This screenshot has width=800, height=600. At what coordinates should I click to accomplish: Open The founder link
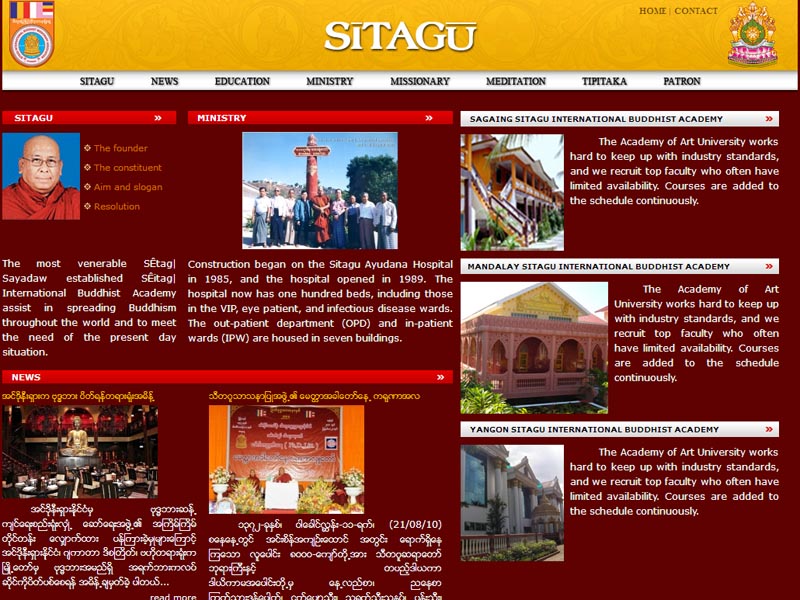click(120, 148)
